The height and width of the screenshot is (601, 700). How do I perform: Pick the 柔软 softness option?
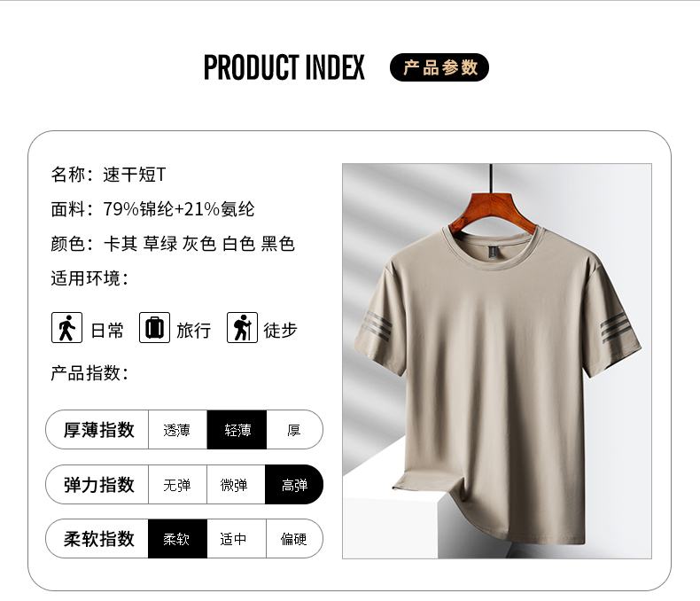pos(177,539)
